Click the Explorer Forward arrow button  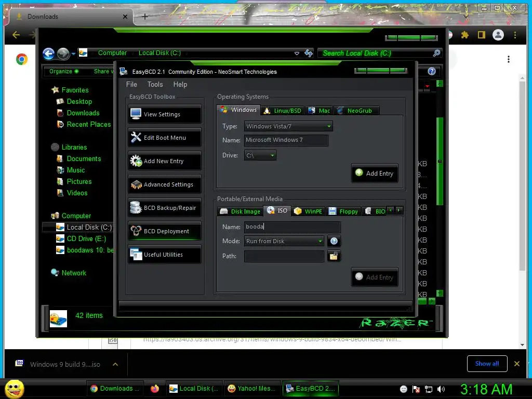click(63, 54)
